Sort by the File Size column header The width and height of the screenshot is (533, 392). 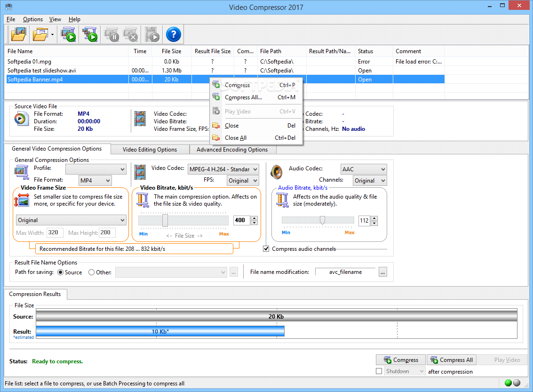click(x=171, y=51)
